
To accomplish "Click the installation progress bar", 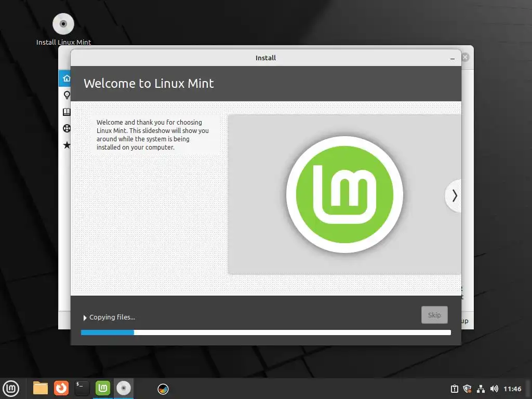I will (x=266, y=332).
